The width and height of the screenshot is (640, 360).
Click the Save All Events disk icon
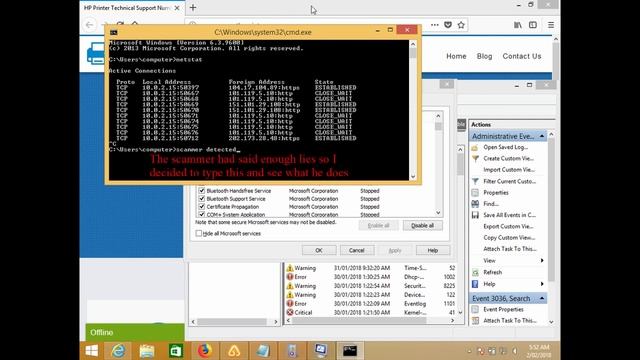point(475,215)
